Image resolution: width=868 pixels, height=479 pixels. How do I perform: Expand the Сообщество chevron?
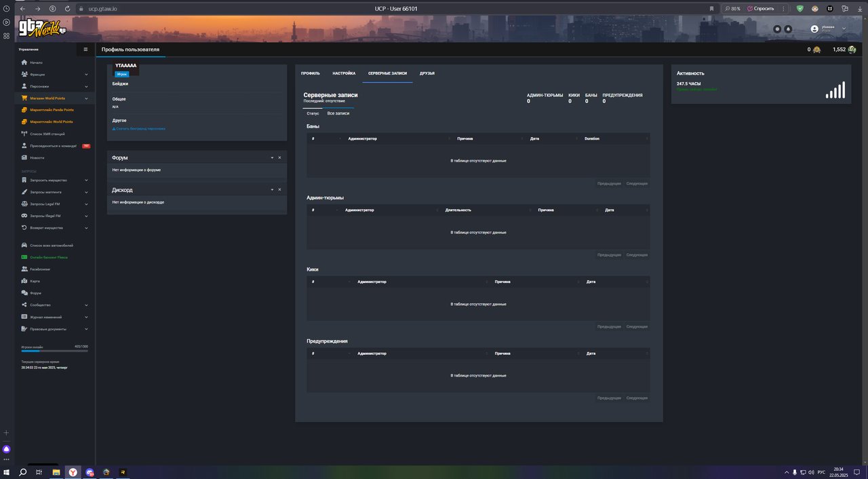(86, 305)
